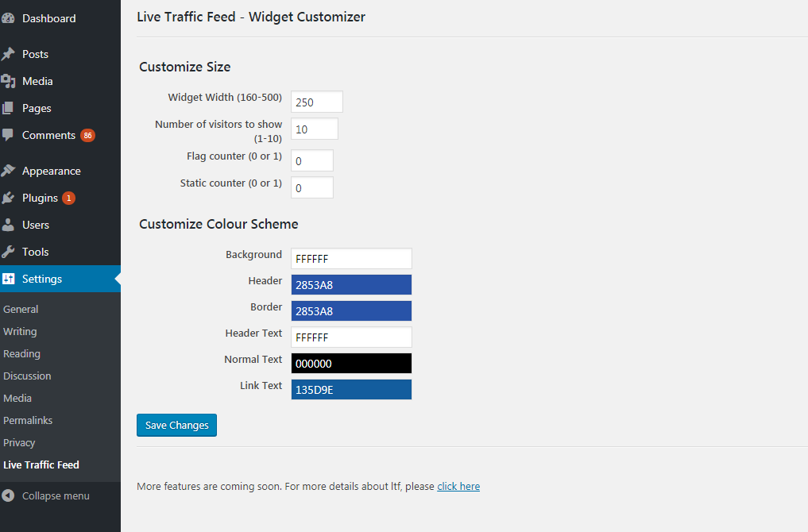Follow the 'click here' link

pyautogui.click(x=458, y=486)
